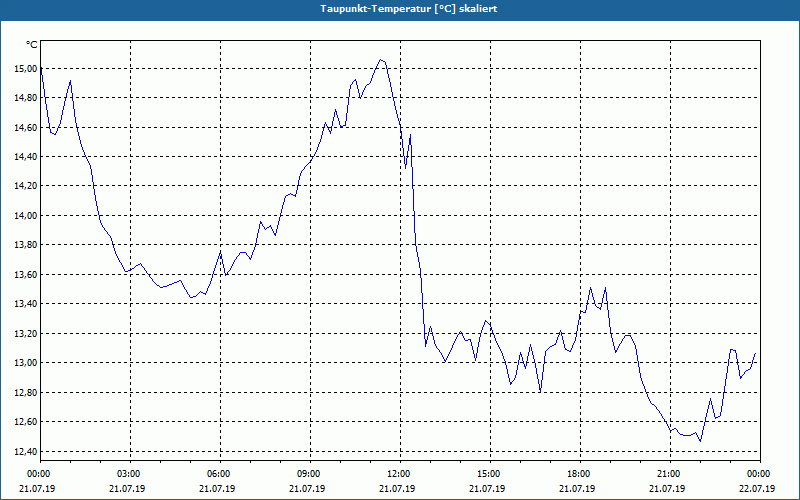The image size is (800, 500).
Task: Select the 15,00 y-axis value
Action: pos(25,69)
